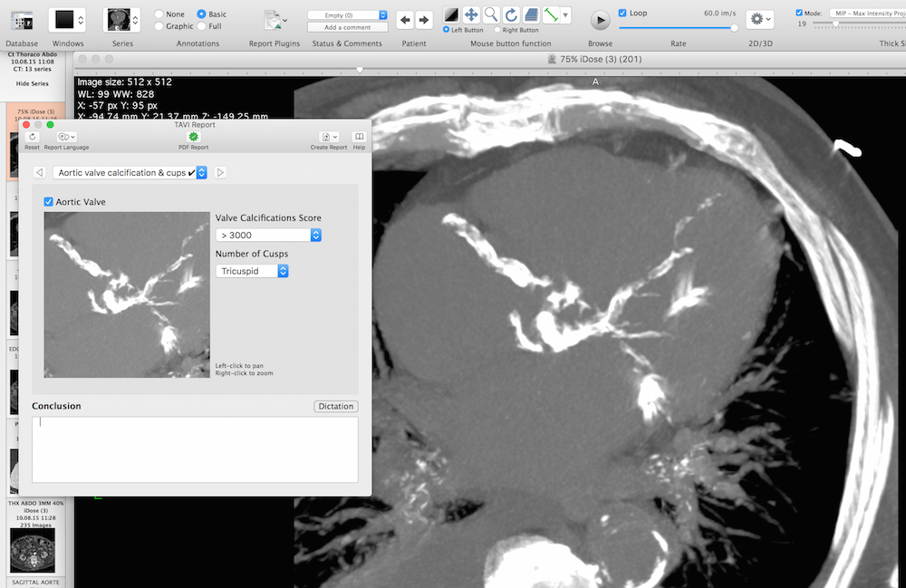Open the Empty (0) status dropdown

pyautogui.click(x=347, y=15)
